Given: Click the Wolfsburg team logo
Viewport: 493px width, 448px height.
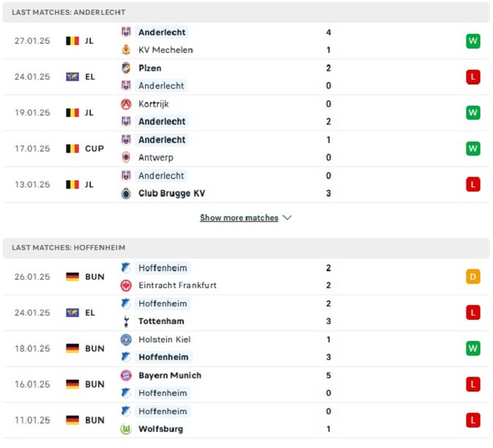Looking at the screenshot, I should (x=126, y=429).
